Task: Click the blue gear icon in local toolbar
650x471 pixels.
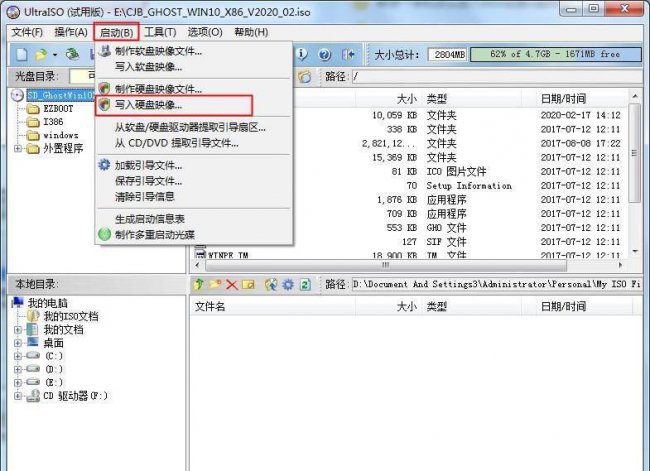Action: pyautogui.click(x=288, y=284)
